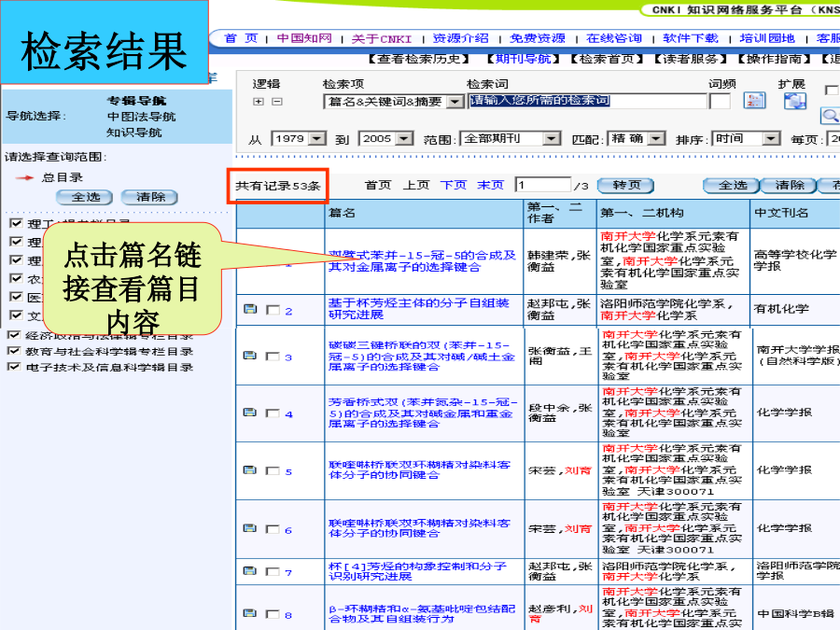Uncheck 教育与社会科学辑专栏目录
Image resolution: width=840 pixels, height=630 pixels.
(14, 351)
